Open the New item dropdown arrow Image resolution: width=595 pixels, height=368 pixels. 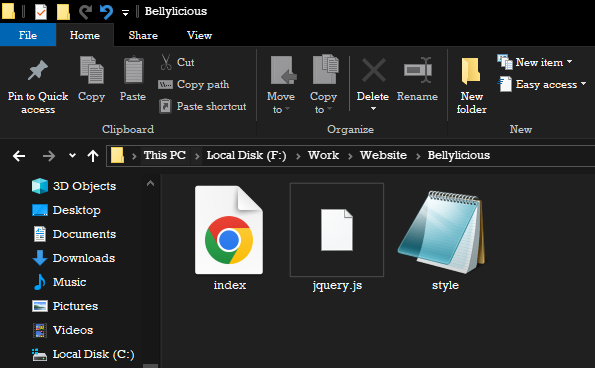(x=569, y=61)
